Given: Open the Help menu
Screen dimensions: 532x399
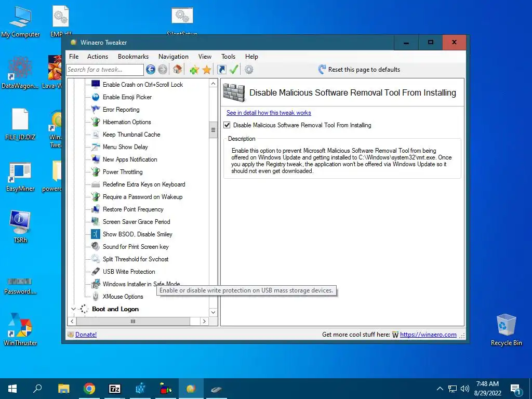Looking at the screenshot, I should click(251, 57).
